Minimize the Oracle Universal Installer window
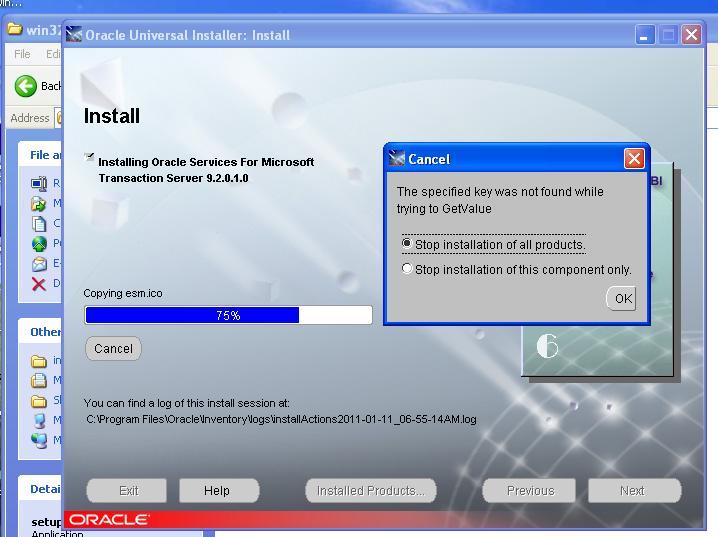718x537 pixels. 645,35
